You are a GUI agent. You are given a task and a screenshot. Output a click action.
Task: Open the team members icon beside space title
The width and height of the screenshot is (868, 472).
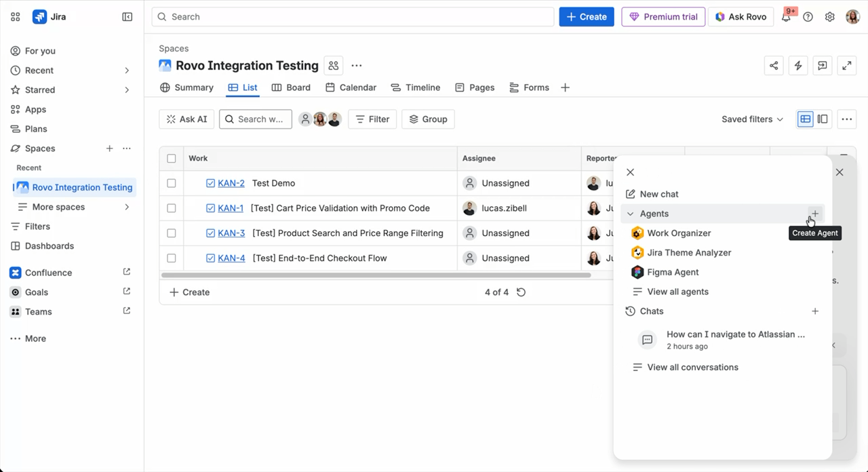pos(333,66)
